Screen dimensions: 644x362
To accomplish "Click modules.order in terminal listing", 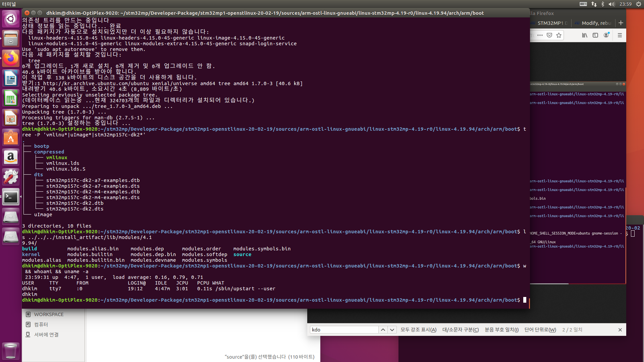I will click(202, 249).
